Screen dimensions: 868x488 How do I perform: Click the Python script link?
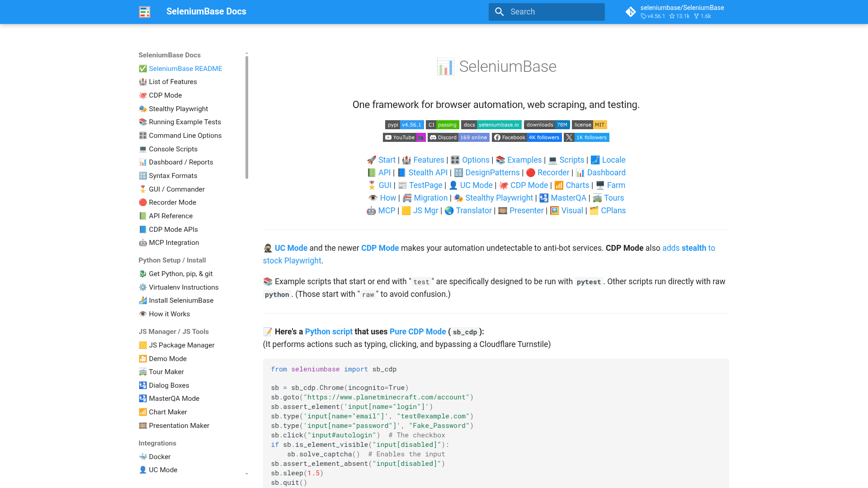point(329,332)
